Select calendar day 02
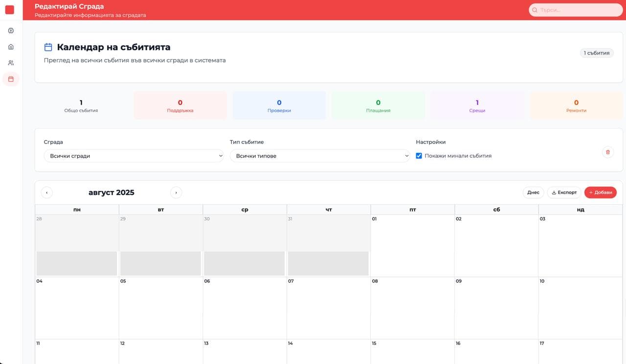 tap(496, 246)
